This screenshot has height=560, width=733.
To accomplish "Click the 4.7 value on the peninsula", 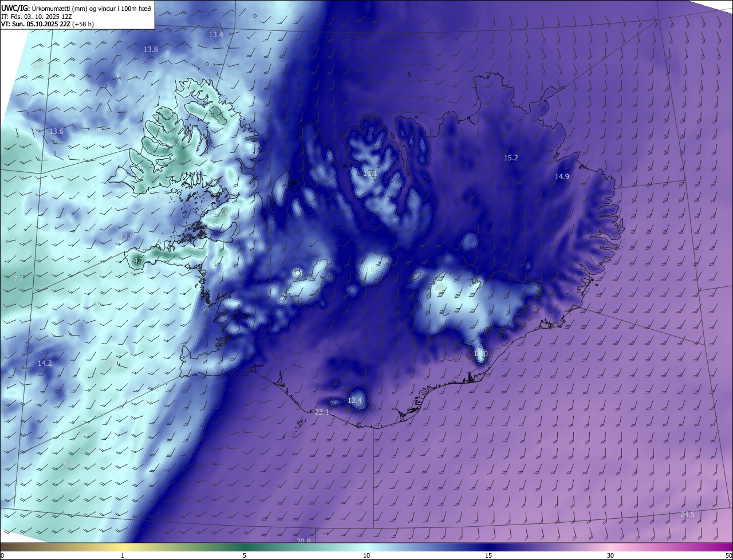I will tap(138, 261).
